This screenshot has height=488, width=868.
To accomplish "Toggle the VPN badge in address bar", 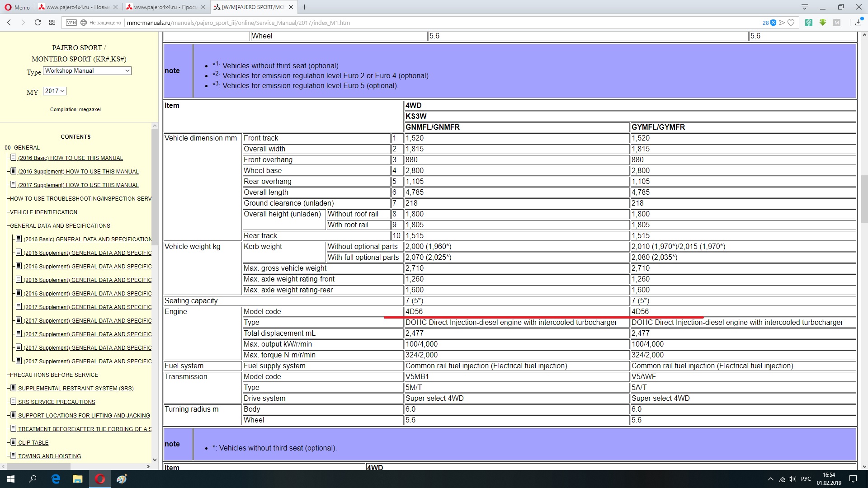I will pos(71,23).
